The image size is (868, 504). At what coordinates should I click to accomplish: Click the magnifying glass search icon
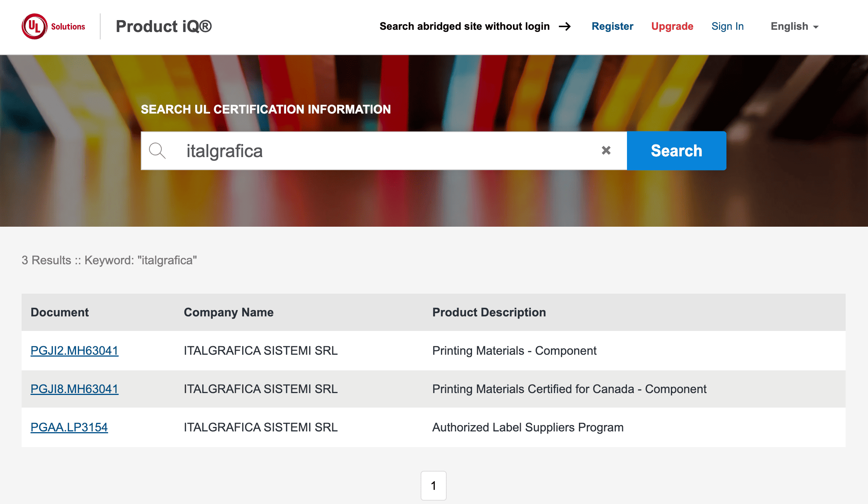pos(157,151)
